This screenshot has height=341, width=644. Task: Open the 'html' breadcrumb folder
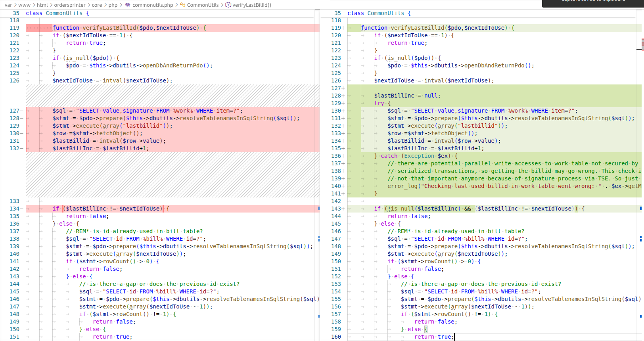pyautogui.click(x=42, y=5)
